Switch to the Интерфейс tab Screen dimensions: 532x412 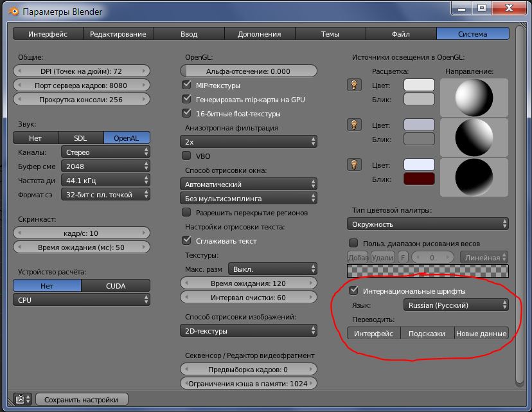48,34
